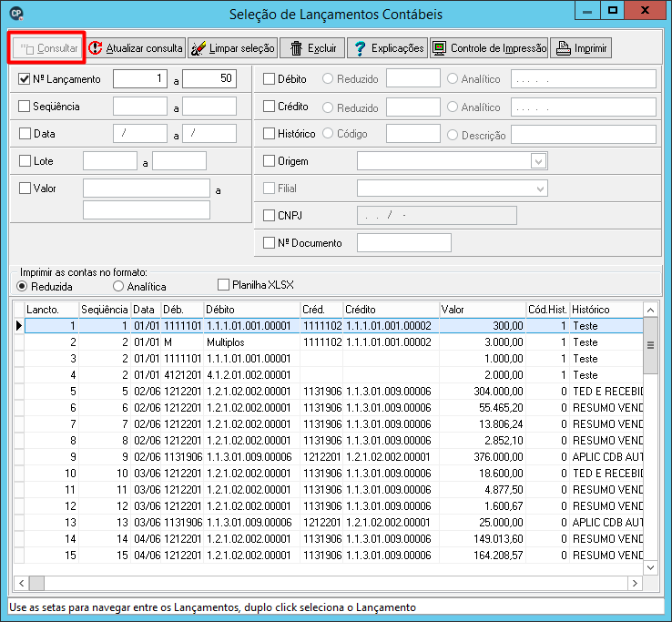The width and height of the screenshot is (672, 622).
Task: Click the Cód.Hist. column header
Action: 548,310
